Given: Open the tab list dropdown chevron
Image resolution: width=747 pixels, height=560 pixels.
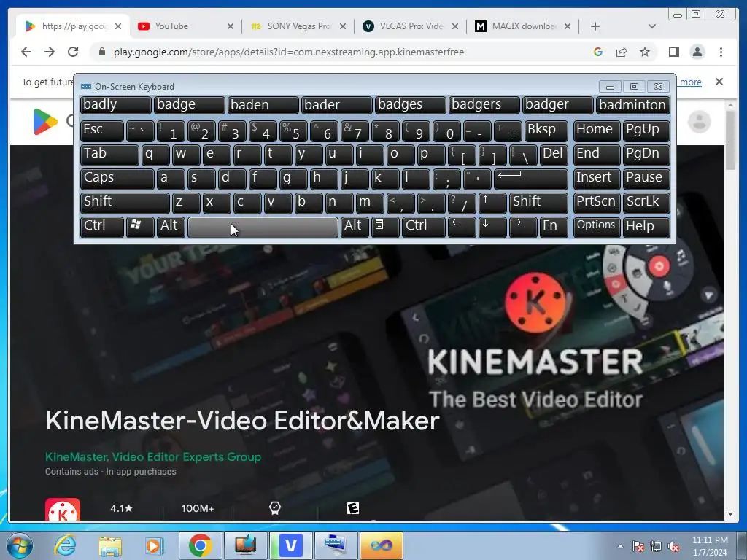Looking at the screenshot, I should click(x=652, y=26).
